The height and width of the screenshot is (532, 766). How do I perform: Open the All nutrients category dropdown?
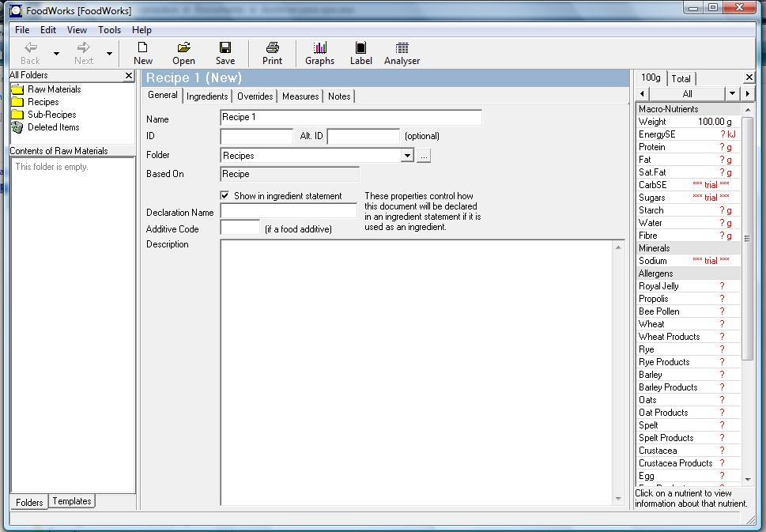731,93
